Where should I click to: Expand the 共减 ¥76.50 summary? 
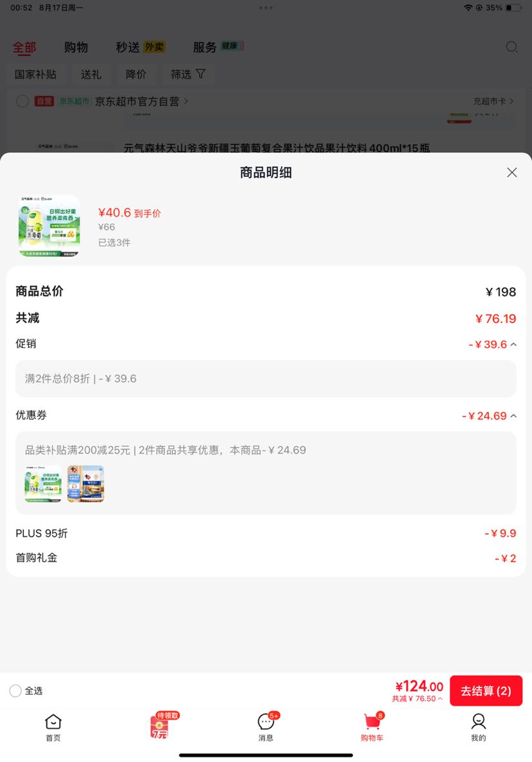pos(418,699)
